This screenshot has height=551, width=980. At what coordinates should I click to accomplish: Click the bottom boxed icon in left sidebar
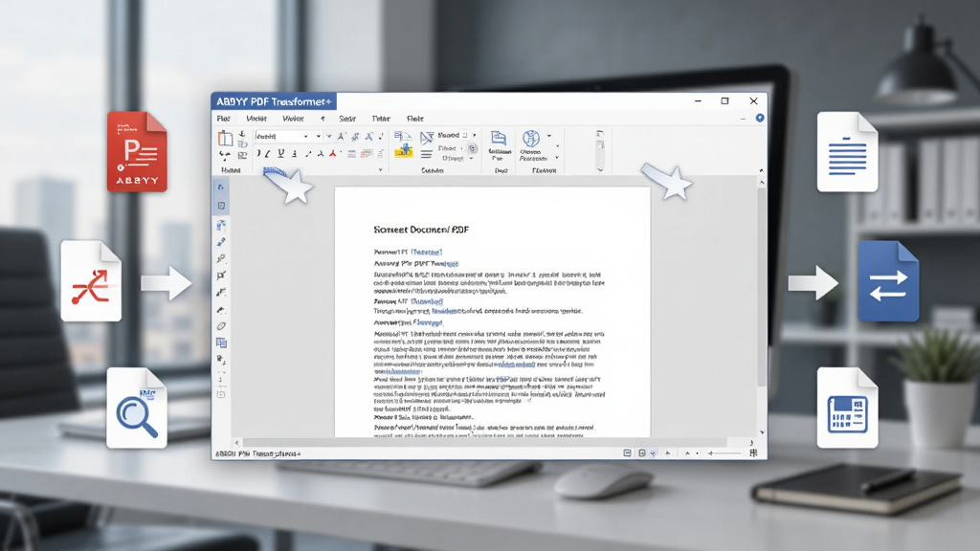[221, 395]
